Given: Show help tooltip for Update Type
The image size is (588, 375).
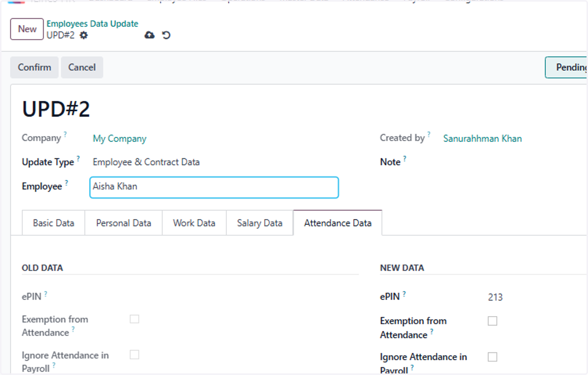Looking at the screenshot, I should 78,158.
